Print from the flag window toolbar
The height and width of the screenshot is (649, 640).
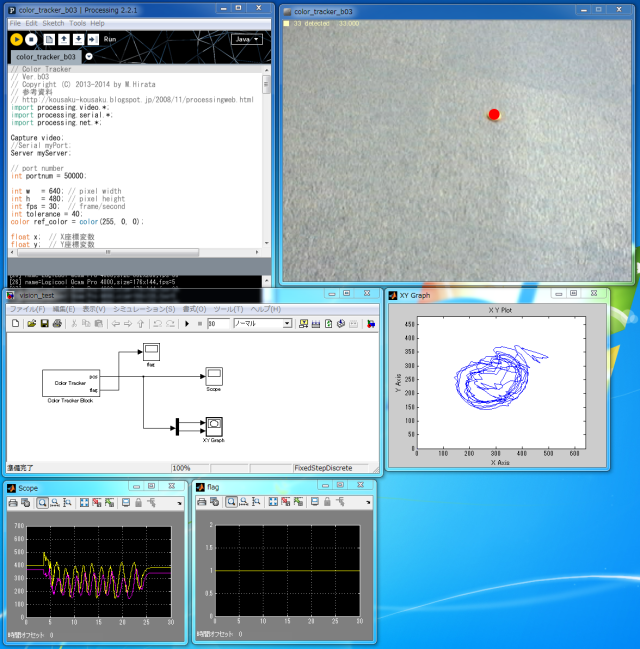(202, 502)
